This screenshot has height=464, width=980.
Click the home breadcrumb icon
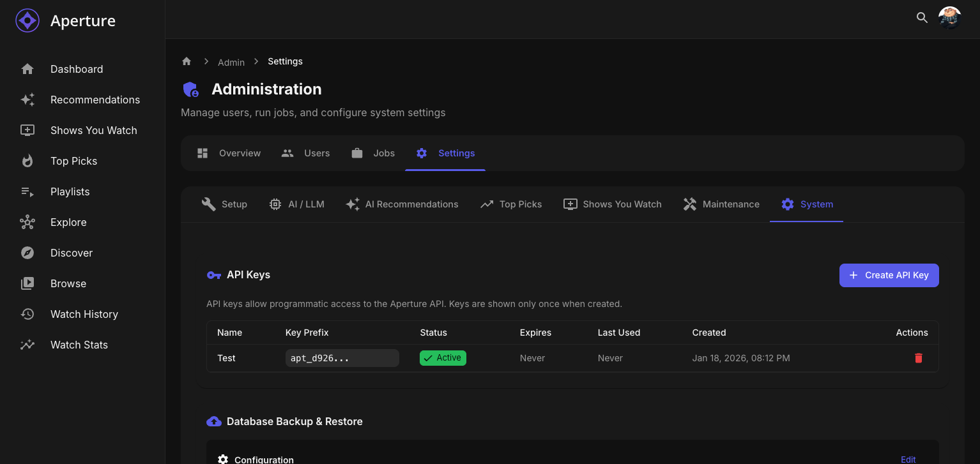(187, 61)
